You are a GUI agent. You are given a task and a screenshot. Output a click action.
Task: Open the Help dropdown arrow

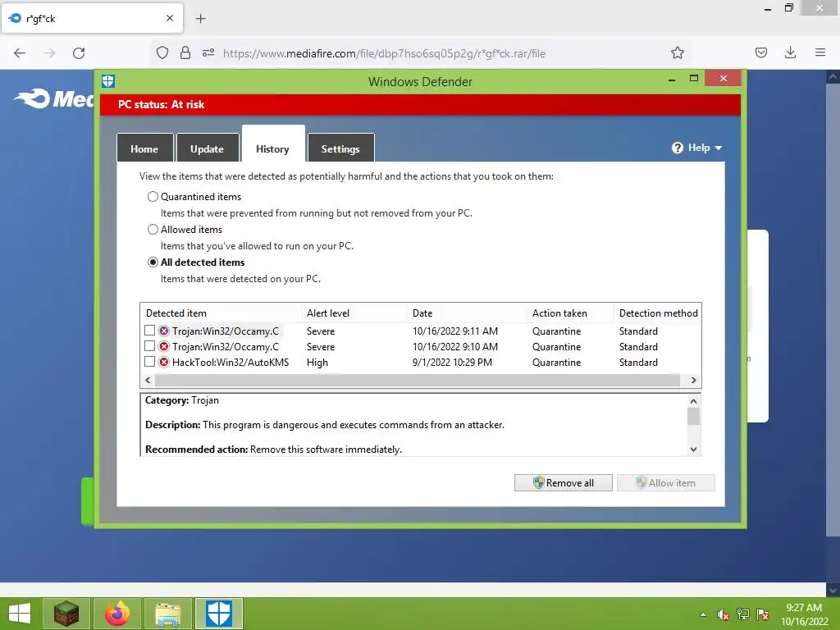719,148
